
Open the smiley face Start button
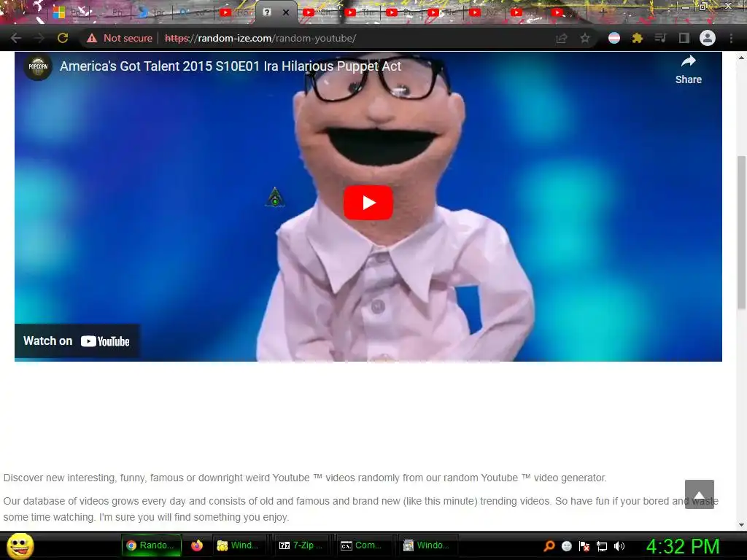coord(20,545)
